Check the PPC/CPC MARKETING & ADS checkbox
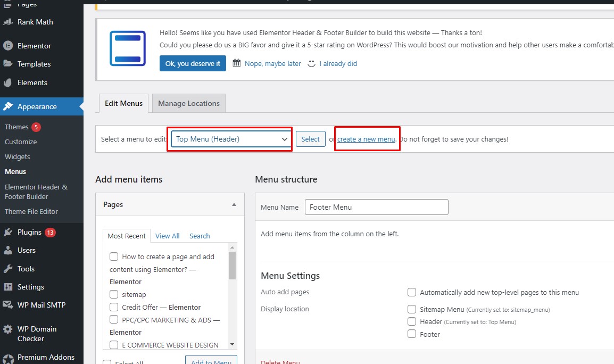The height and width of the screenshot is (364, 614). pyautogui.click(x=114, y=319)
